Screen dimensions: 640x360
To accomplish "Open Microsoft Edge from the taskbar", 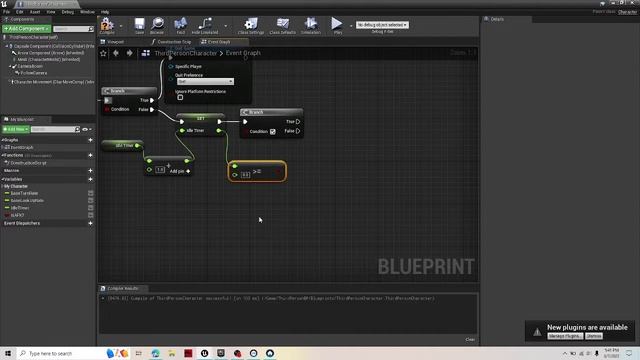I will point(156,353).
